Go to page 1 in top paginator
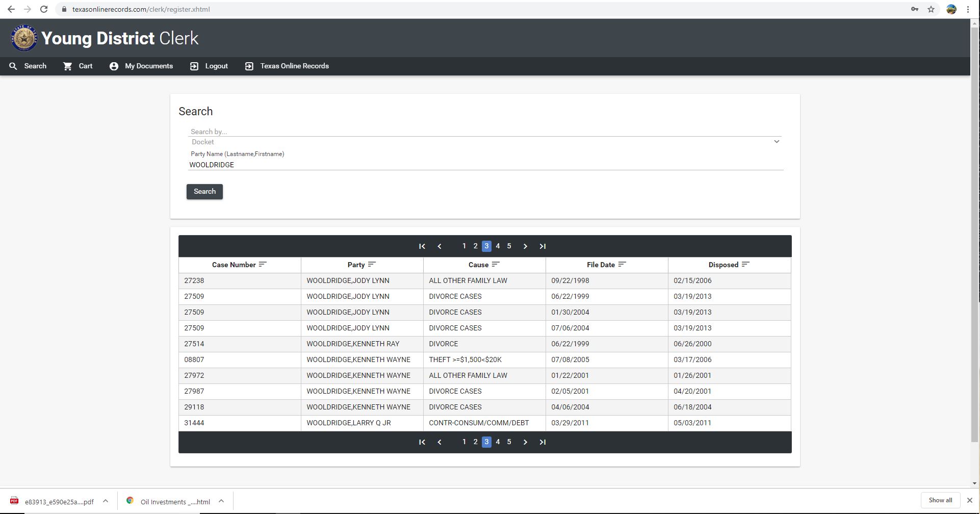 click(464, 246)
